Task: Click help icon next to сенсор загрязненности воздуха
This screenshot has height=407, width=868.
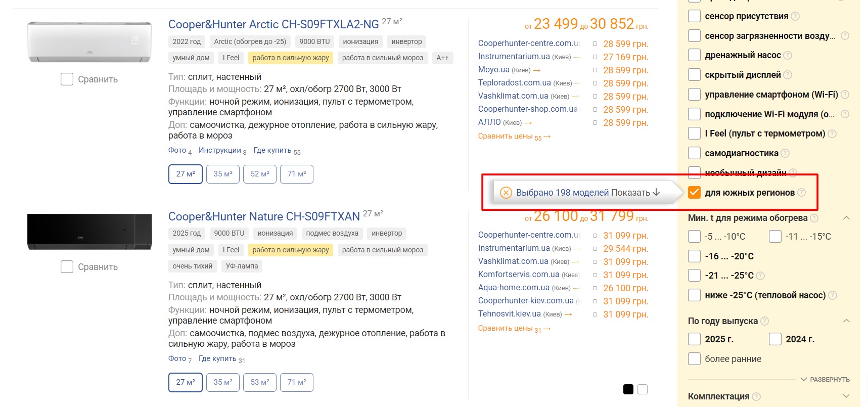Action: pyautogui.click(x=845, y=36)
